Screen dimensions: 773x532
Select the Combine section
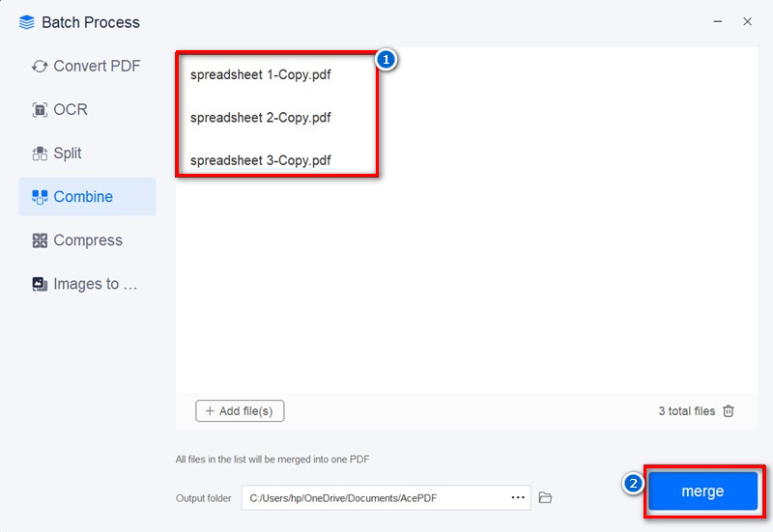[x=87, y=197]
